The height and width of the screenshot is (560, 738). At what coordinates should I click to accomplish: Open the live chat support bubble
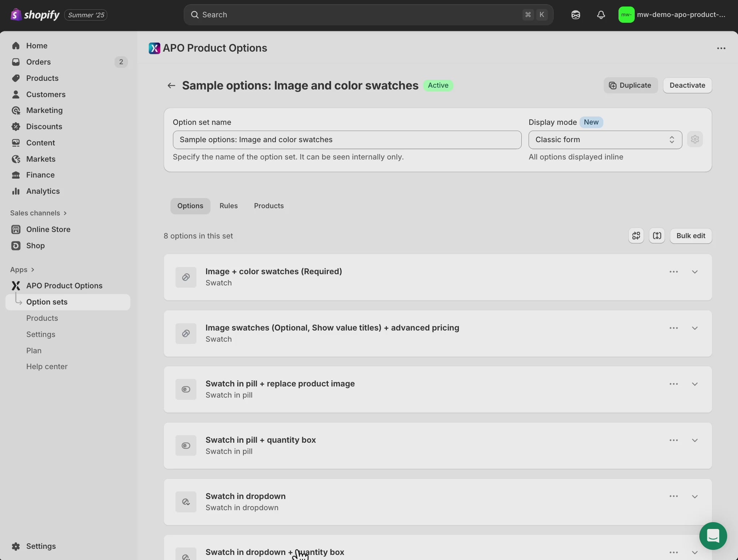pyautogui.click(x=713, y=536)
